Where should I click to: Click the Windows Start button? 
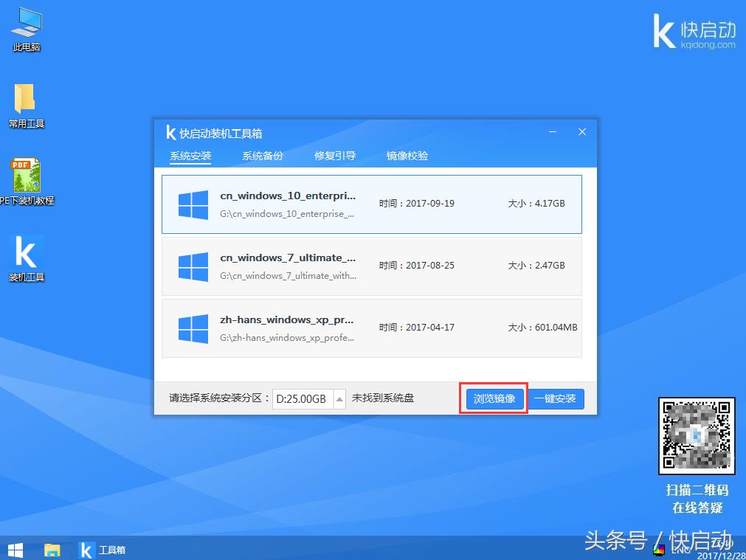[x=15, y=550]
